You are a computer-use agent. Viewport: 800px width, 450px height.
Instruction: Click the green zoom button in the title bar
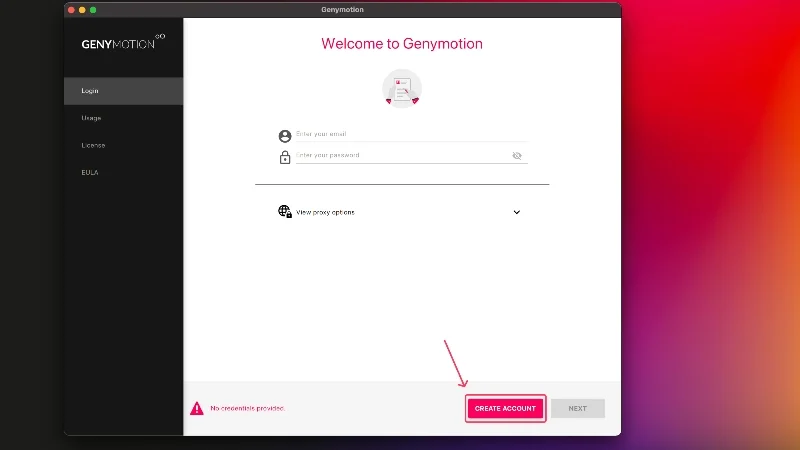click(x=93, y=9)
